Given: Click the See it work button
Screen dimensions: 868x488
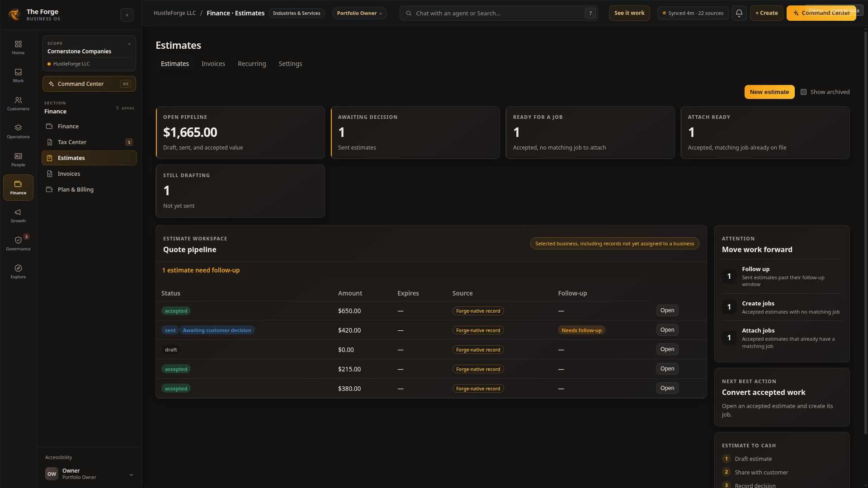Looking at the screenshot, I should tap(629, 13).
